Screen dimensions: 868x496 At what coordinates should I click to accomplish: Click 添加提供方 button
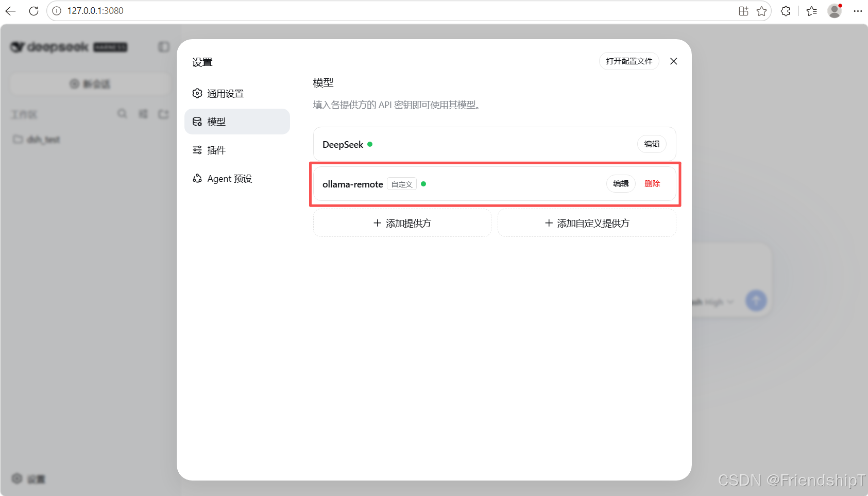(x=402, y=223)
